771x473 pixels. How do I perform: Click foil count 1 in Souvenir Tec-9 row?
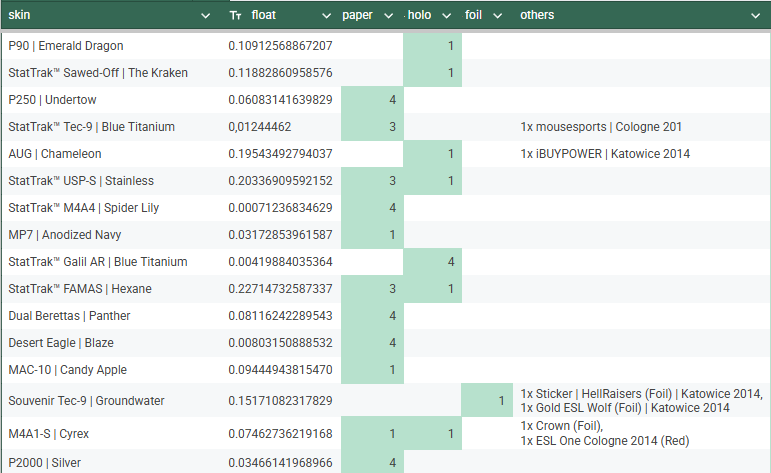coord(487,401)
